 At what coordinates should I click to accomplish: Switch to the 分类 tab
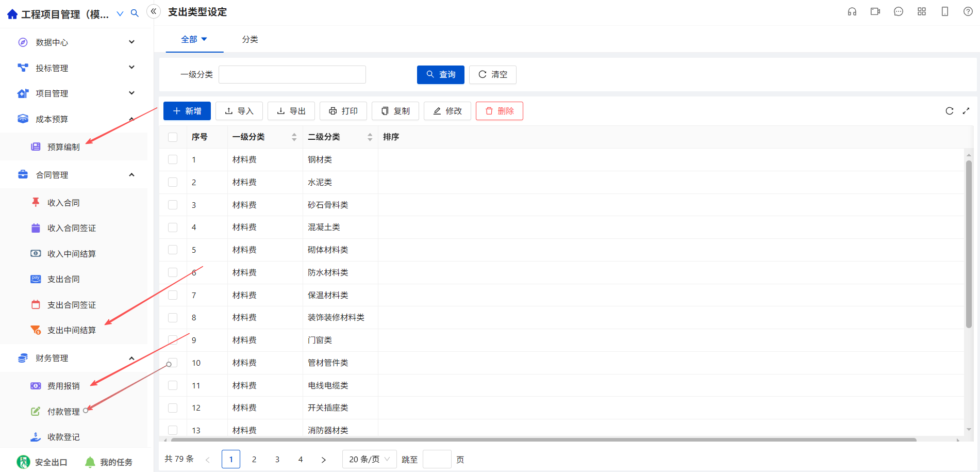[x=250, y=39]
